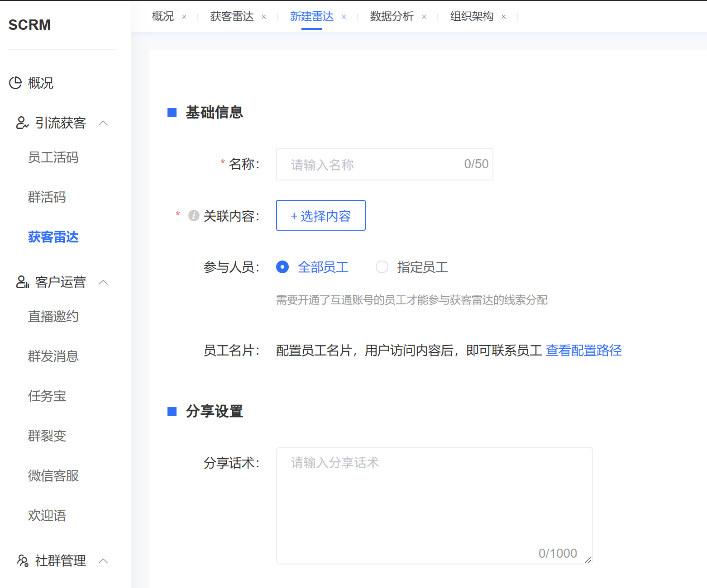The width and height of the screenshot is (707, 588).
Task: Close the 组织架构 tab
Action: [x=504, y=17]
